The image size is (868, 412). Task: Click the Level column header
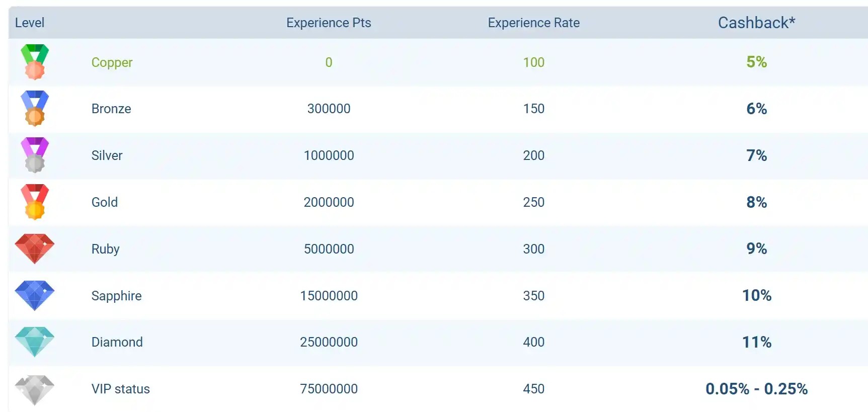(x=30, y=23)
